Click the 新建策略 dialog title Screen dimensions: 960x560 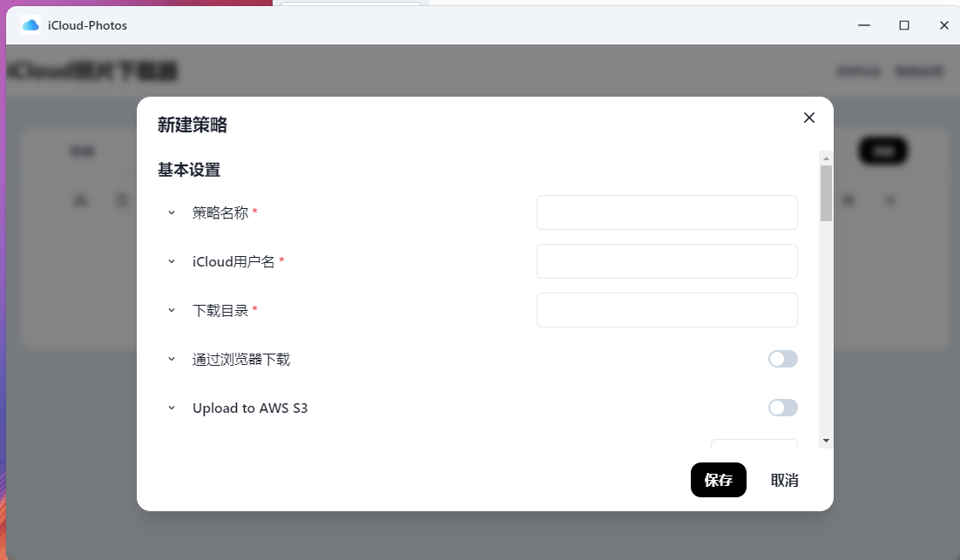(193, 125)
